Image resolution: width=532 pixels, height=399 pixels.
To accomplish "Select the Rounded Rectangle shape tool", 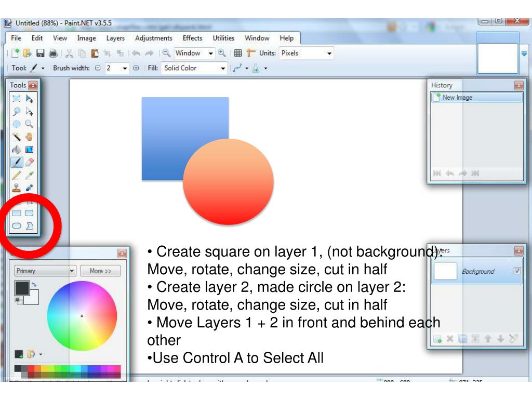I will tap(29, 213).
